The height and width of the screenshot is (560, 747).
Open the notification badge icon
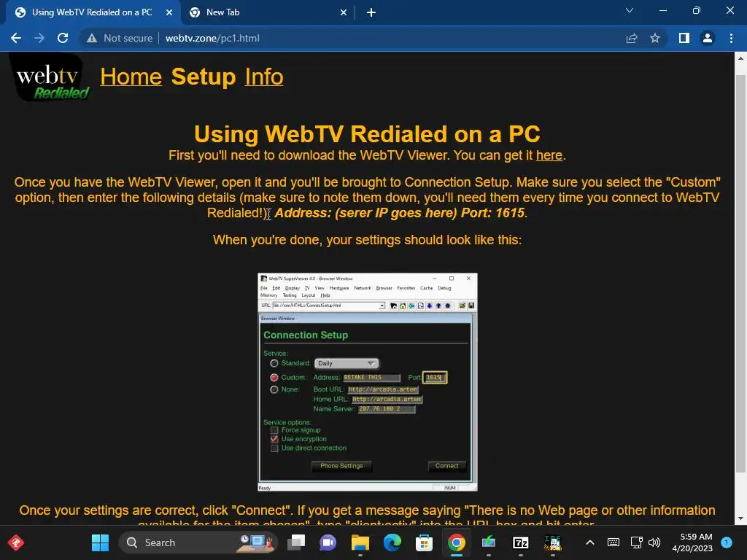pyautogui.click(x=727, y=542)
